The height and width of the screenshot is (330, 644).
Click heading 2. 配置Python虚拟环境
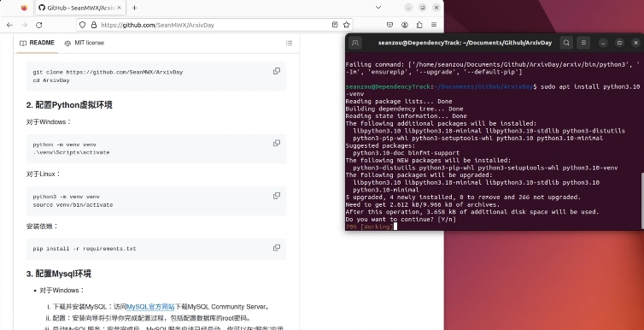click(x=69, y=105)
